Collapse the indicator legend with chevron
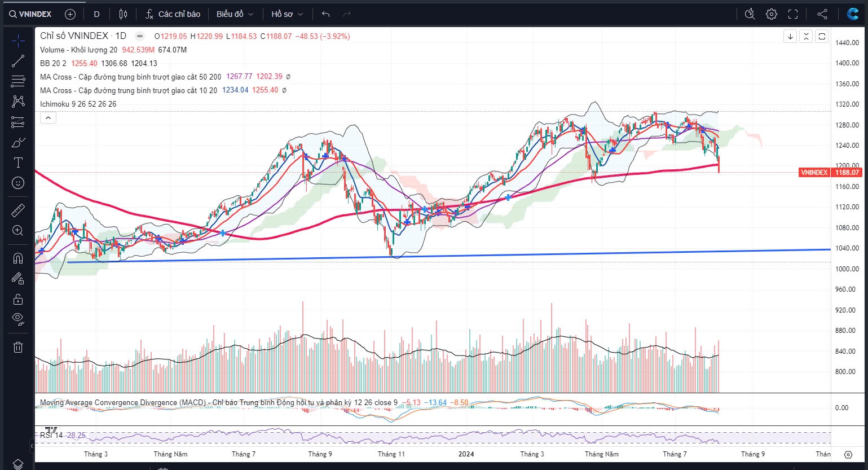 tap(48, 118)
